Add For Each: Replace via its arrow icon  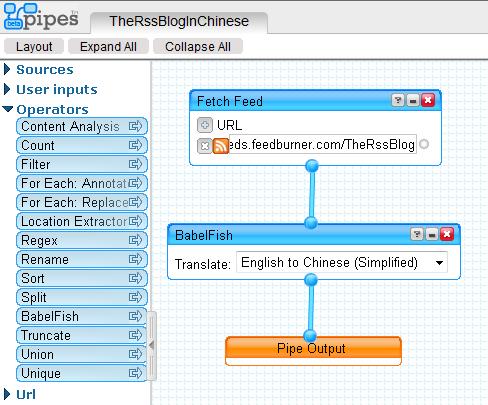pyautogui.click(x=135, y=202)
